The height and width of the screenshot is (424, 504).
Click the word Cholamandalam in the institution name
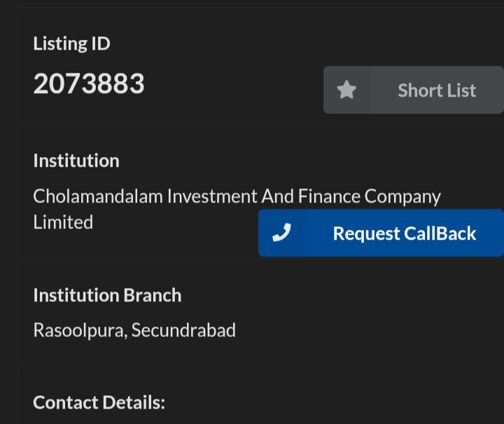97,196
